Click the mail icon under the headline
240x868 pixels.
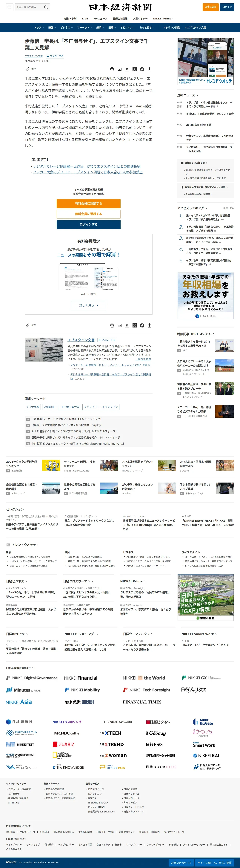click(119, 69)
